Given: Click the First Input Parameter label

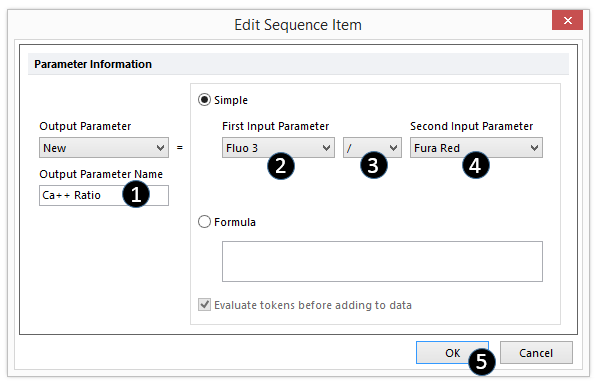Looking at the screenshot, I should (276, 126).
